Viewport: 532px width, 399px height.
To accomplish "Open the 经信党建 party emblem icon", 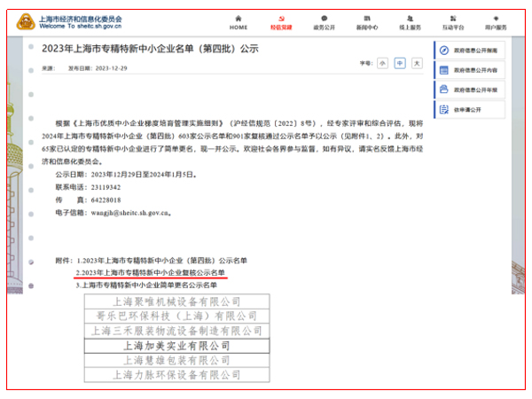I will (280, 18).
